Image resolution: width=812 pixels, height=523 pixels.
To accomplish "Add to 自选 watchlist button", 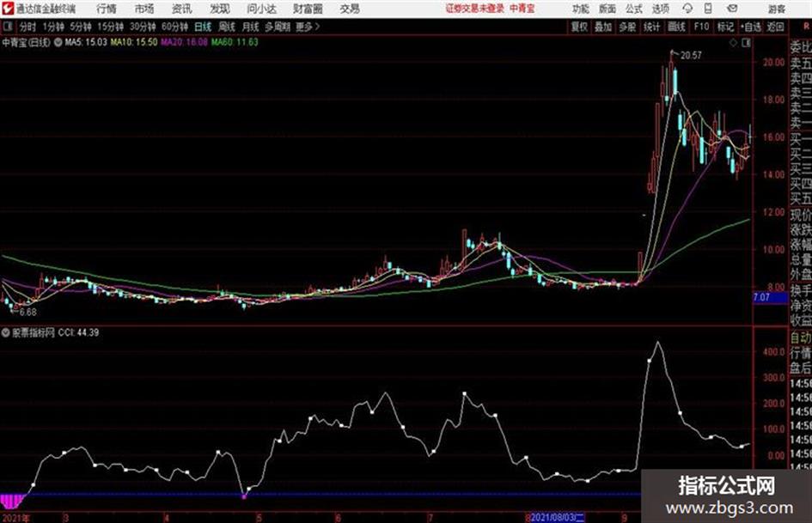I will 751,27.
